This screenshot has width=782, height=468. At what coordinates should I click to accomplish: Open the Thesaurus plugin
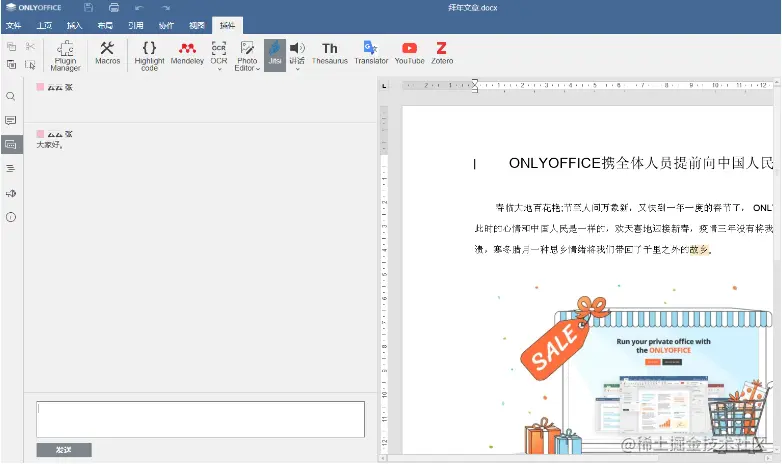point(330,53)
